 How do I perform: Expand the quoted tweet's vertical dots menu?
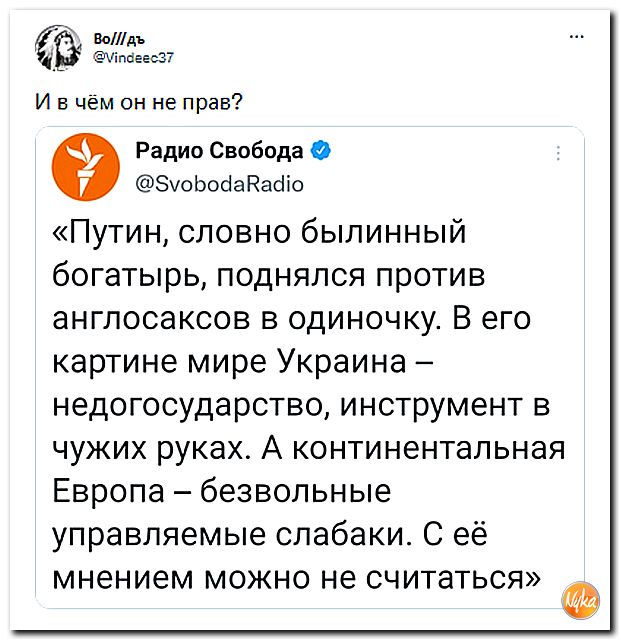pos(558,154)
